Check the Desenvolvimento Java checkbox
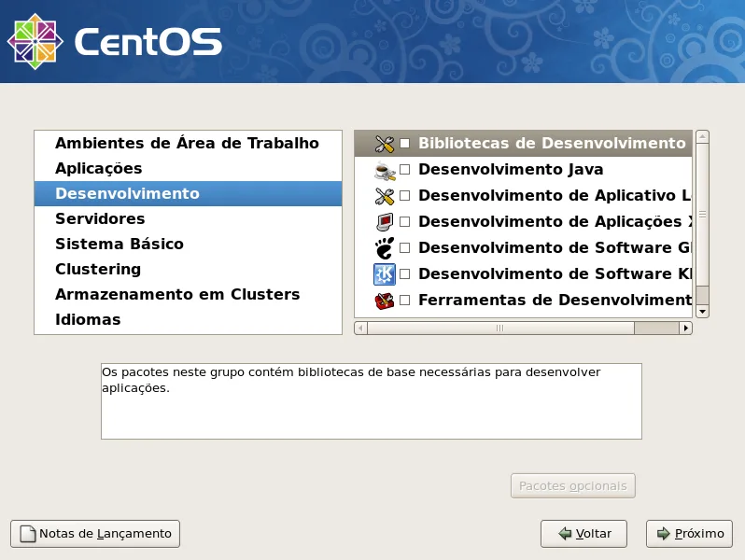The image size is (745, 560). [x=405, y=169]
